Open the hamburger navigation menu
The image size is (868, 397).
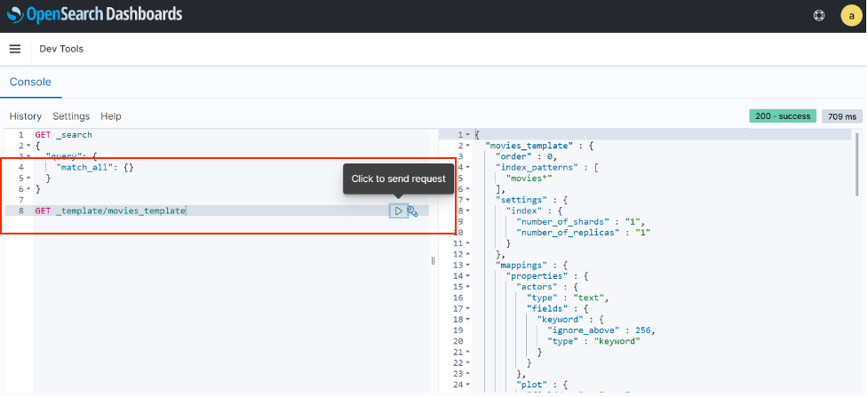(x=15, y=49)
